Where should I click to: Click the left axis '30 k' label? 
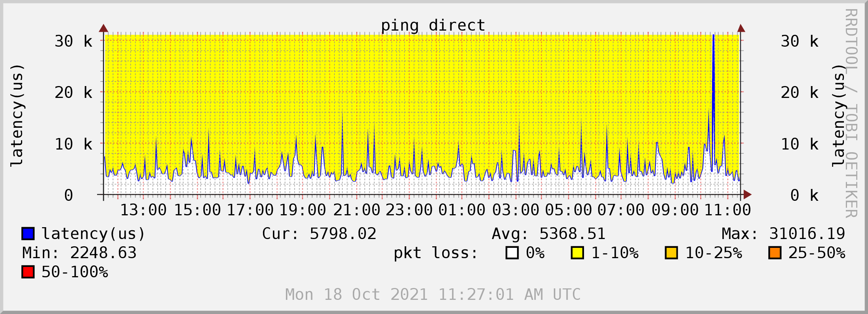(x=73, y=41)
